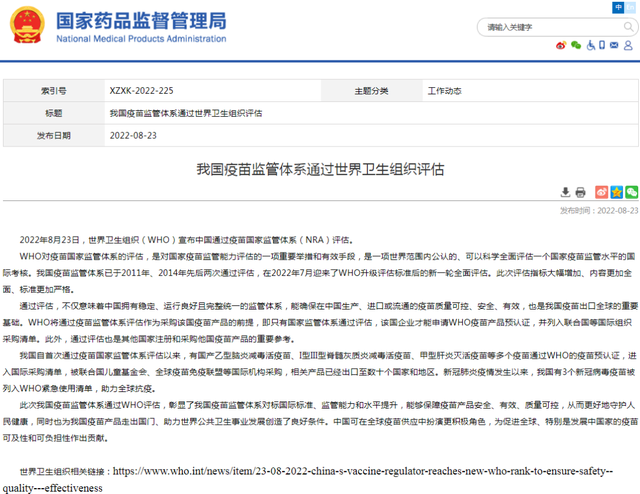Click the title value in info table

pos(186,113)
